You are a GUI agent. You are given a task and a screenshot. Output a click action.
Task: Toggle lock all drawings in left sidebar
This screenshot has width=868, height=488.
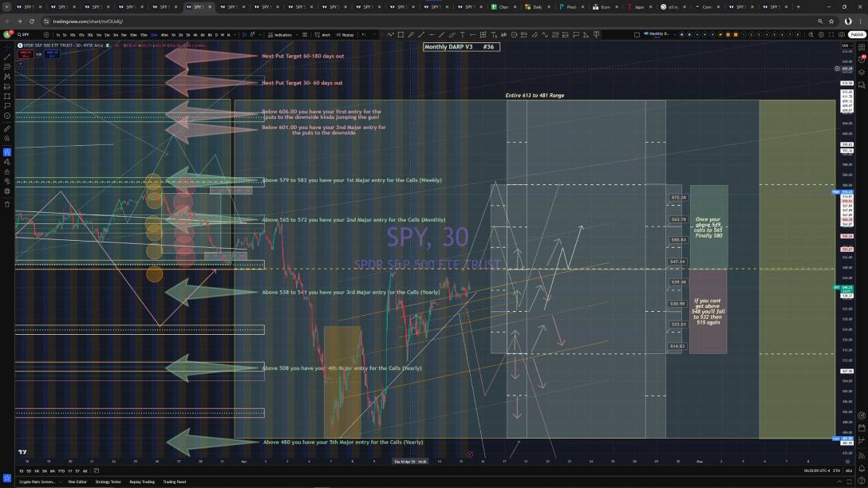[7, 172]
